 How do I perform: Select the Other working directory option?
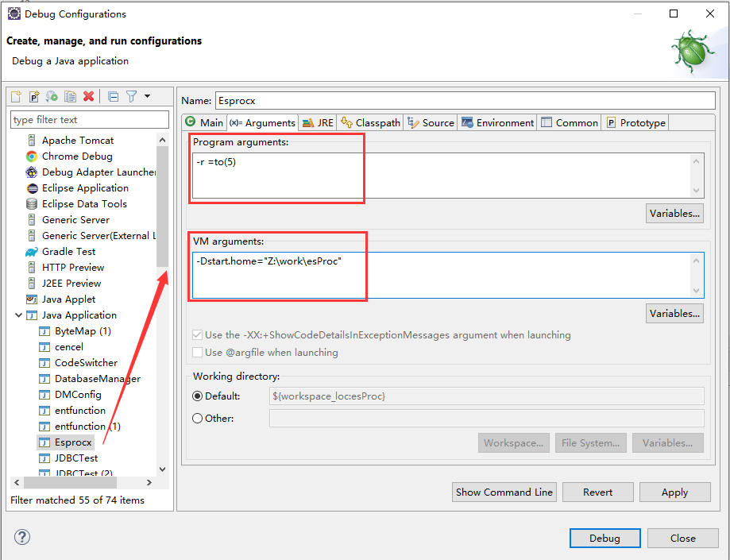tap(198, 419)
